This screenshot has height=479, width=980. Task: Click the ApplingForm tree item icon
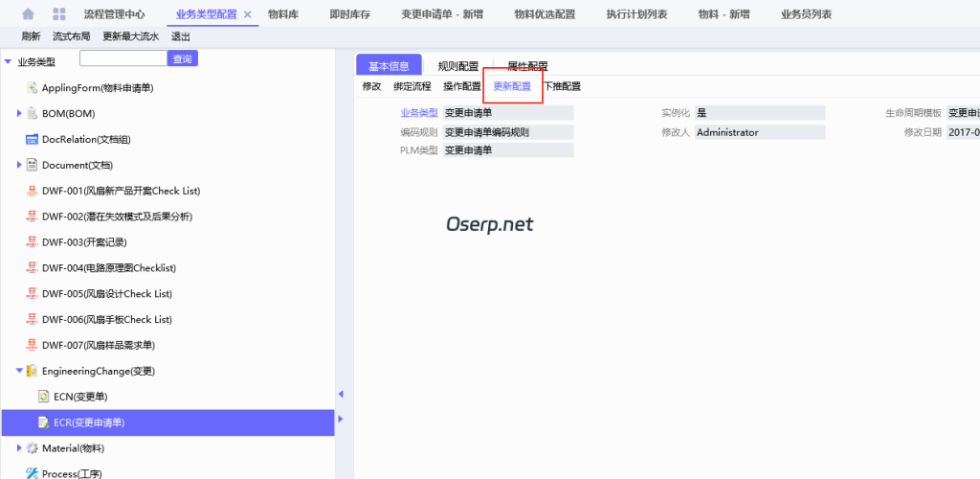(x=32, y=88)
